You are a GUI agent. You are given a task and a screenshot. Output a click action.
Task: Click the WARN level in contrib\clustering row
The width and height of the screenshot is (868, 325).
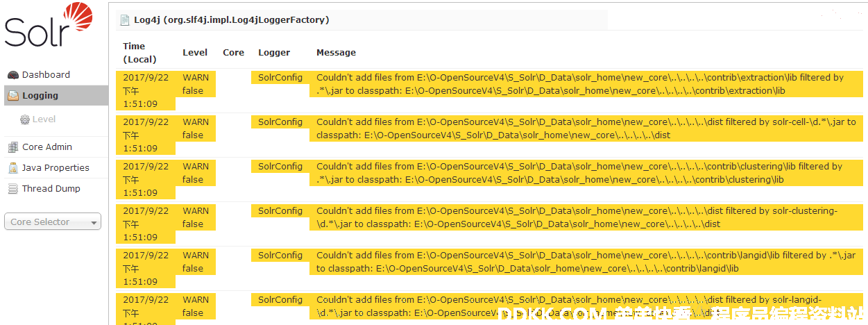[x=196, y=173]
